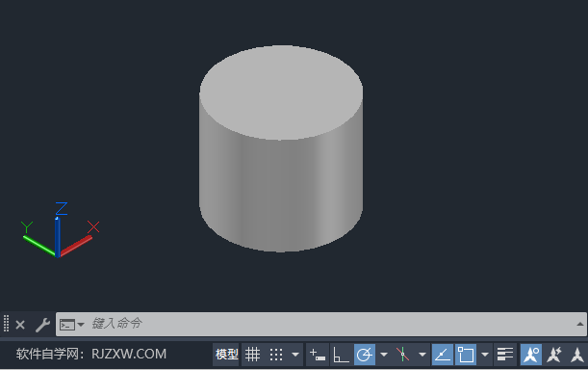Toggle isometric drafting icon
Image resolution: width=588 pixels, height=370 pixels.
tap(403, 355)
